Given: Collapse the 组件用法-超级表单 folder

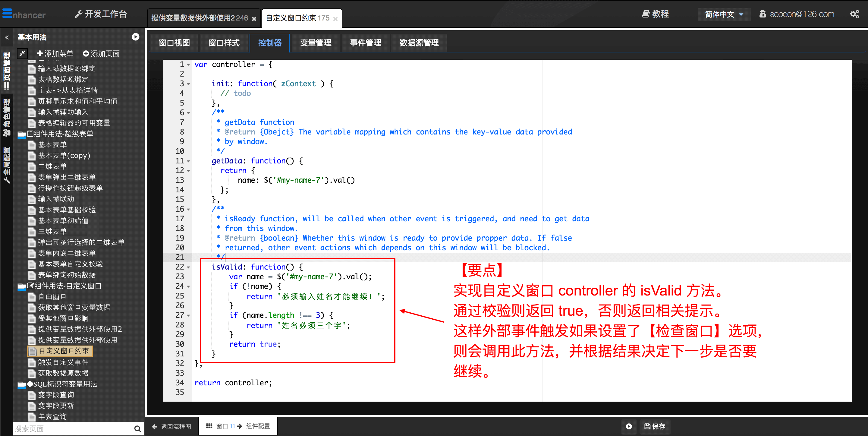Looking at the screenshot, I should coord(22,134).
